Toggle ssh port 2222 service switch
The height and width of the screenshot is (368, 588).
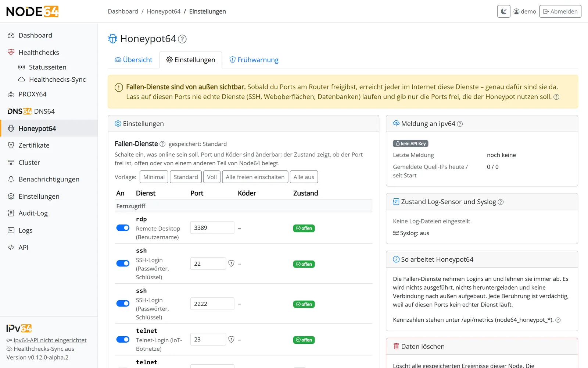[123, 304]
